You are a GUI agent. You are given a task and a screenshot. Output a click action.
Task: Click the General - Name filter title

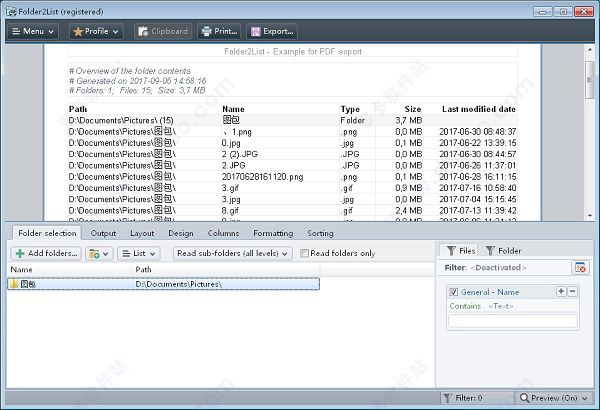(490, 292)
